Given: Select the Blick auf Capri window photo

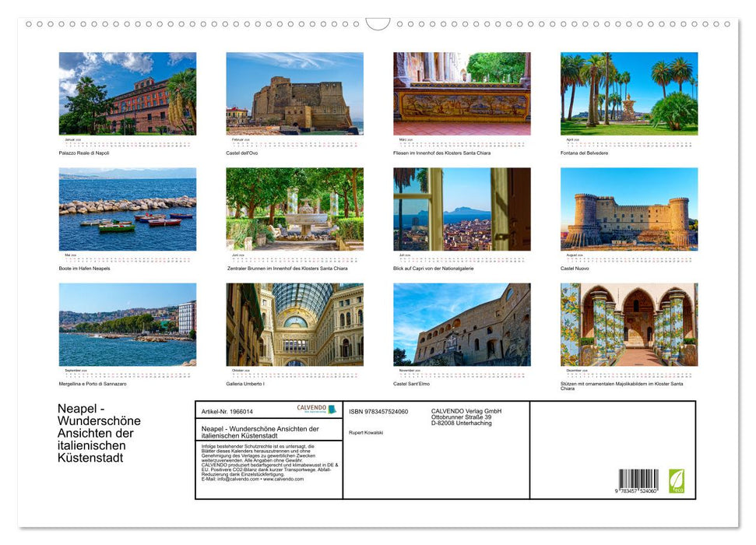Looking at the screenshot, I should (462, 209).
